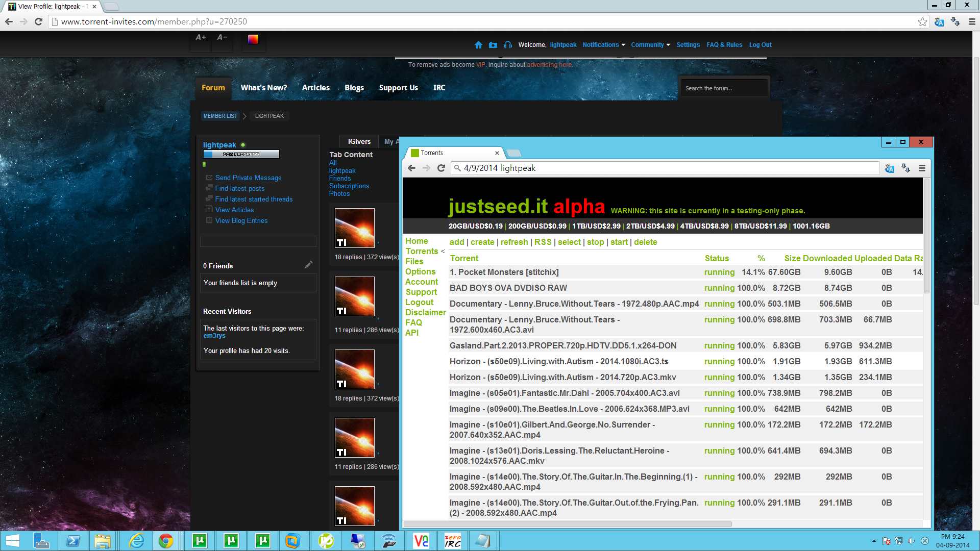Open FAQ & Rules link

coord(724,45)
